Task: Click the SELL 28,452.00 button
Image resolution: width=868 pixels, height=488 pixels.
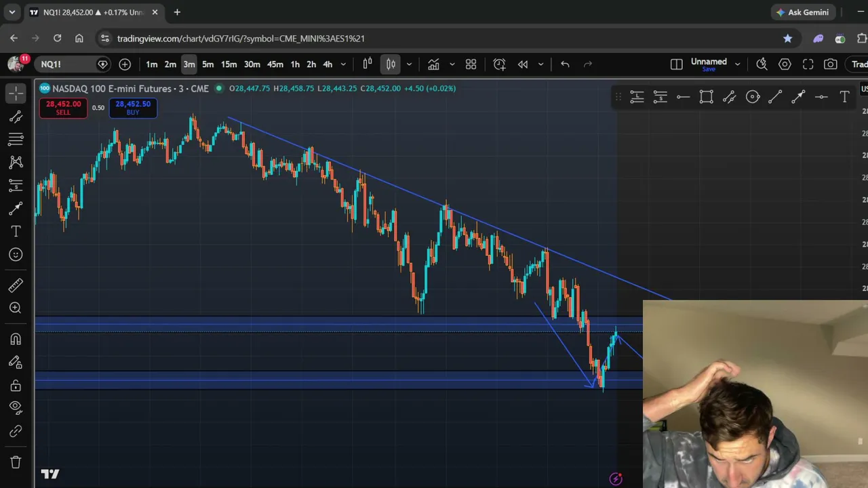Action: click(x=63, y=108)
